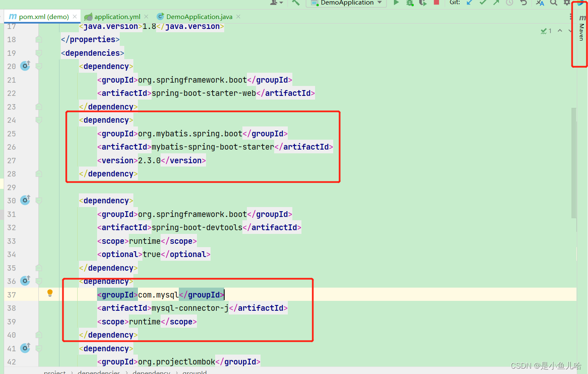Viewport: 588px width, 374px height.
Task: Click the Build project hammer icon
Action: pos(296,2)
